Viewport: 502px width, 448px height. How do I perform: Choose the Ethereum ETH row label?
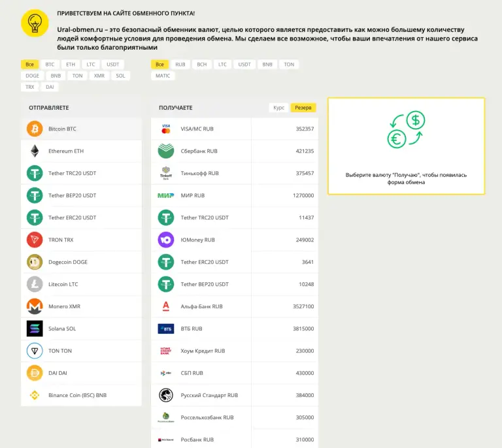66,151
